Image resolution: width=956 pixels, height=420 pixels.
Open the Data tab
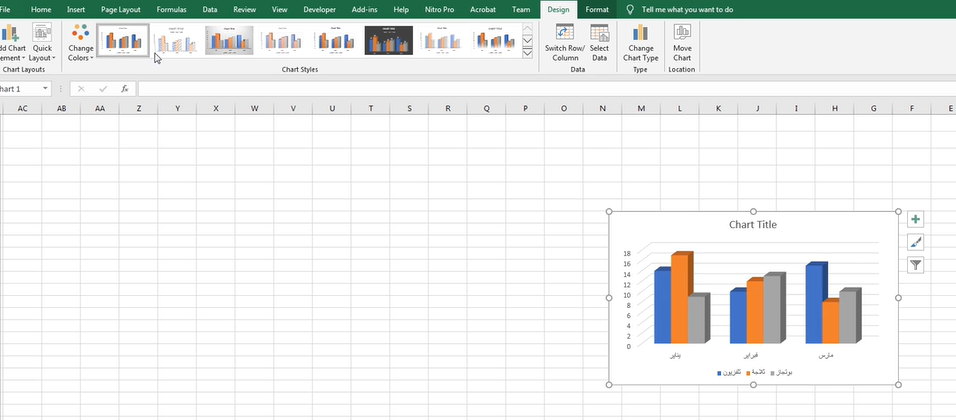click(210, 10)
